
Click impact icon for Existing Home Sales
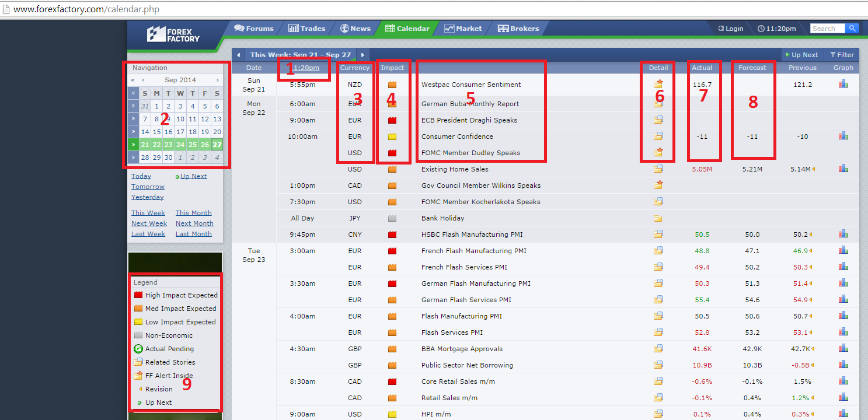(392, 169)
